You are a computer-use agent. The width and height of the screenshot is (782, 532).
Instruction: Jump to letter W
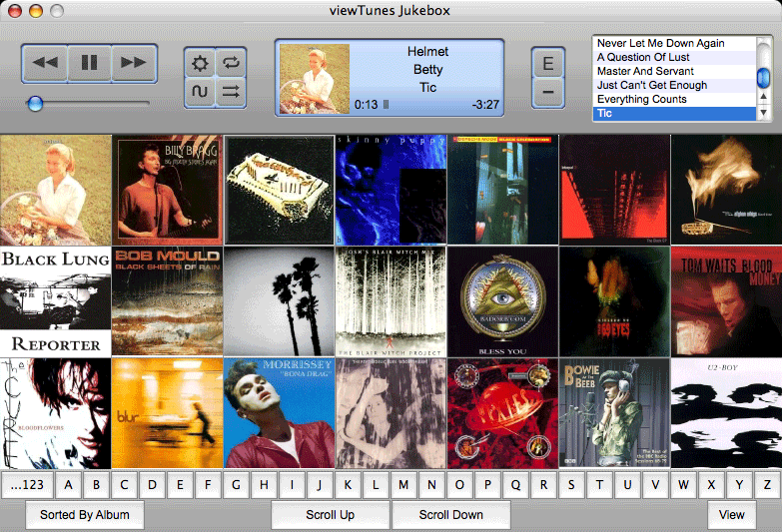tap(683, 485)
